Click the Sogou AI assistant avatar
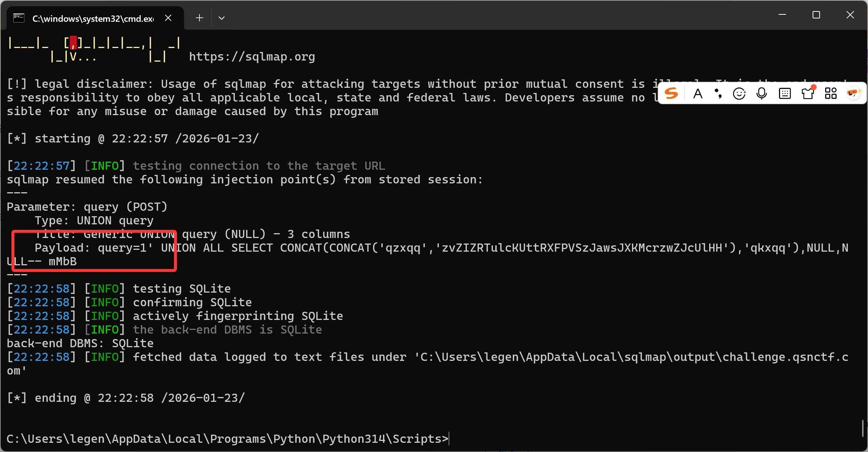The height and width of the screenshot is (452, 868). click(x=854, y=94)
